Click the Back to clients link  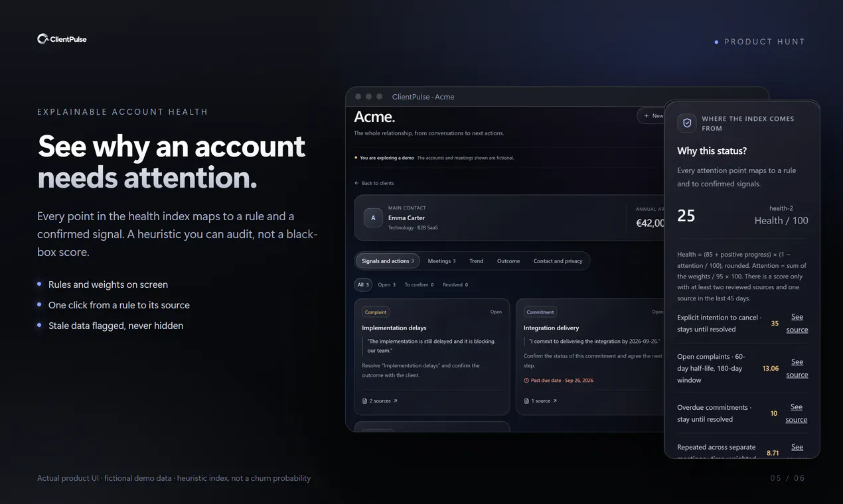tap(374, 183)
